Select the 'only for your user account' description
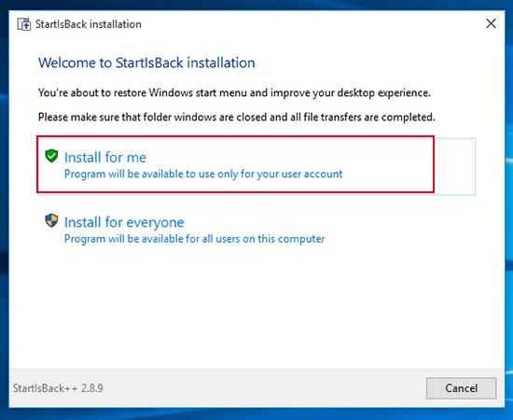This screenshot has width=513, height=420. click(x=203, y=174)
